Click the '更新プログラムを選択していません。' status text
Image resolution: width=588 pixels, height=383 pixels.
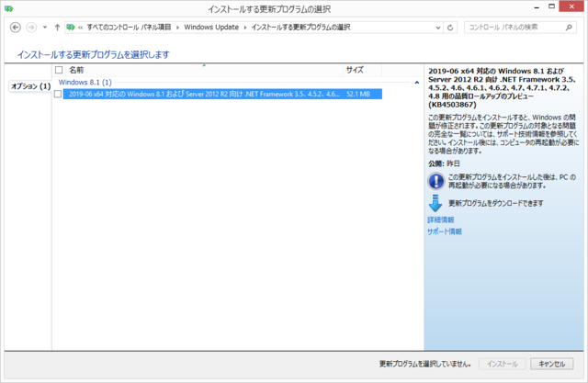(x=425, y=364)
